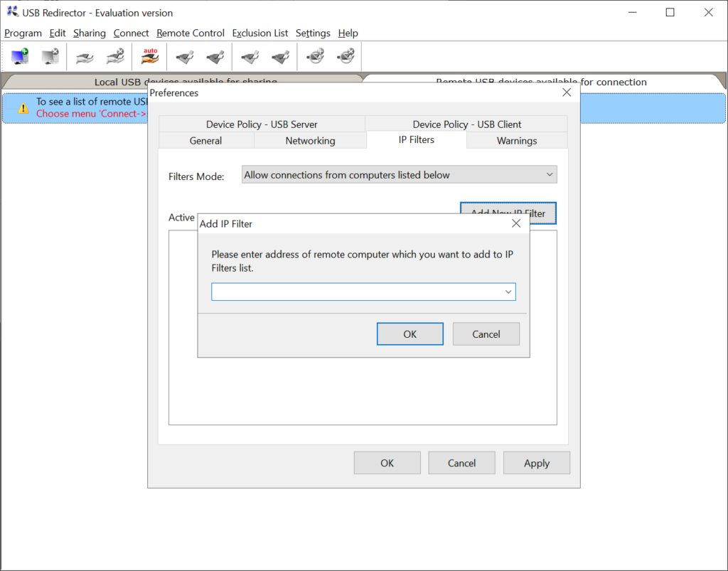Open the Exclusion List menu
Image resolution: width=728 pixels, height=571 pixels.
click(260, 33)
